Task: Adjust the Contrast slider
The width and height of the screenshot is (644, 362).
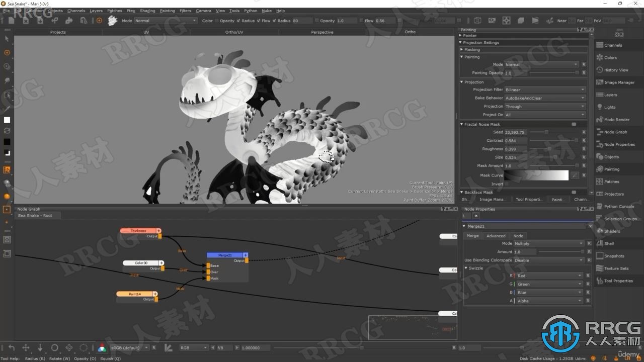Action: 553,141
